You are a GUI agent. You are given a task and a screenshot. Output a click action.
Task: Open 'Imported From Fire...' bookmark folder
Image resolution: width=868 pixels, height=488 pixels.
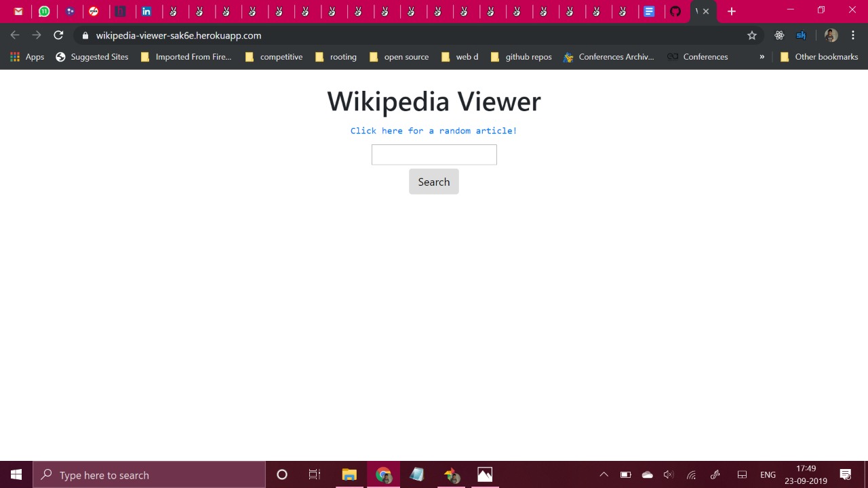pos(186,57)
